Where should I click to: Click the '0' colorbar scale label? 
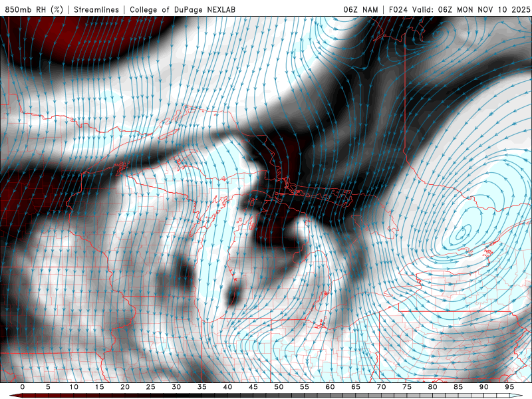(x=23, y=387)
